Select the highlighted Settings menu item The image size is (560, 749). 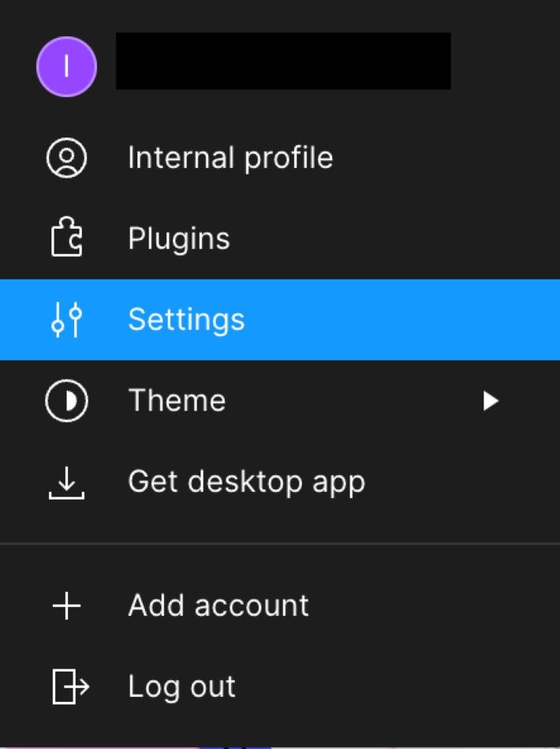[x=279, y=320]
